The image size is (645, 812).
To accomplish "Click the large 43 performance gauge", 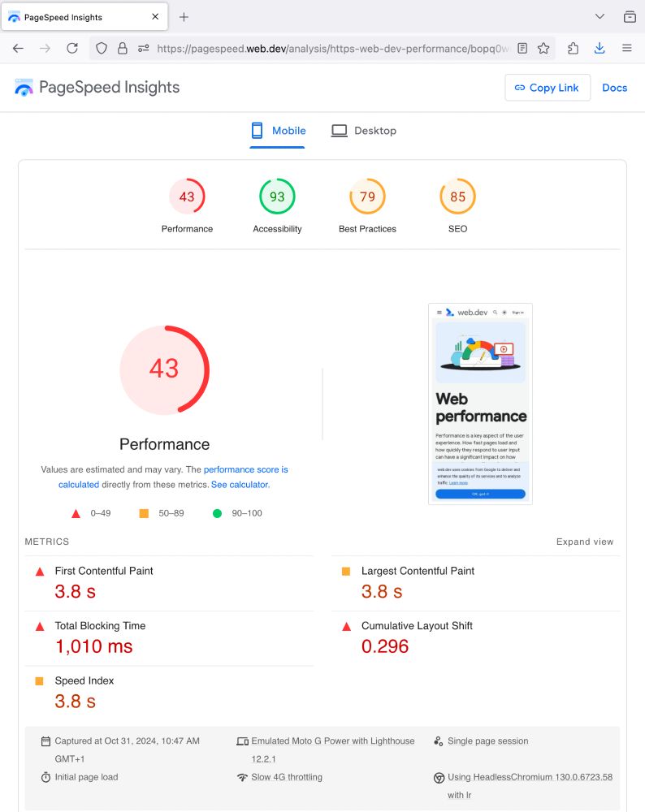I will [x=164, y=369].
